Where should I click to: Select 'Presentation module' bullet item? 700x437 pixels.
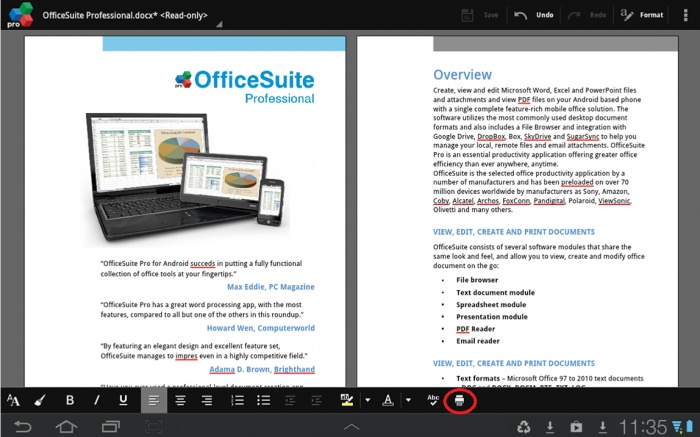pos(492,316)
